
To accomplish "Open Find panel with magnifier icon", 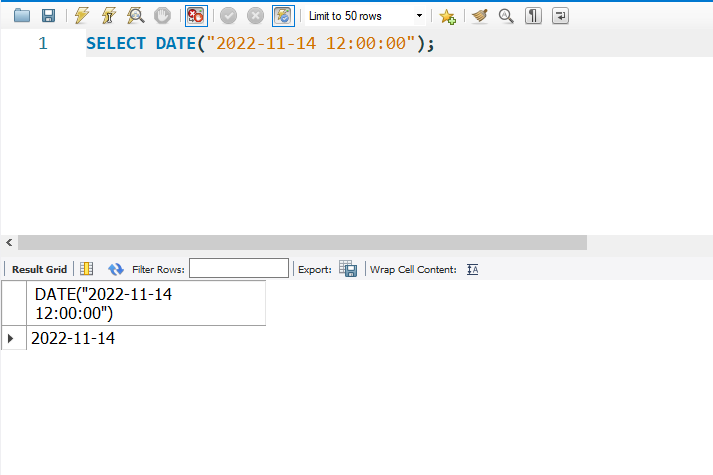I will 506,16.
